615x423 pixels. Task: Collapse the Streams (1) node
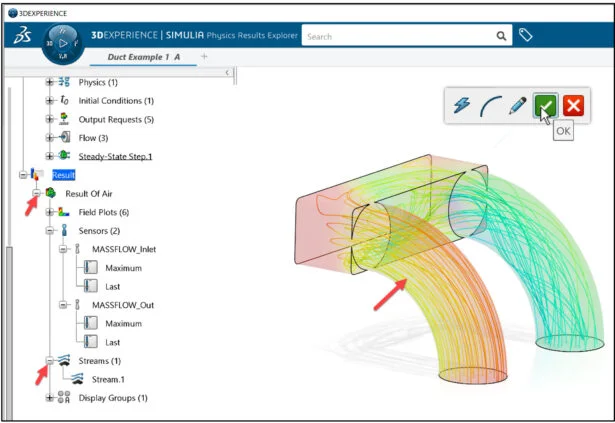[x=49, y=361]
